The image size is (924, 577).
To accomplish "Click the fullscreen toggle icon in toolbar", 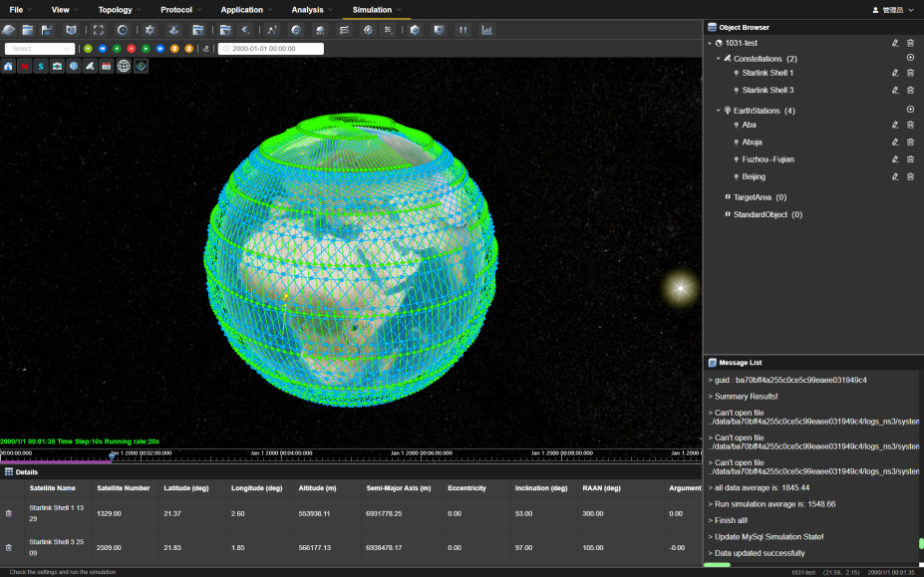I will point(98,30).
